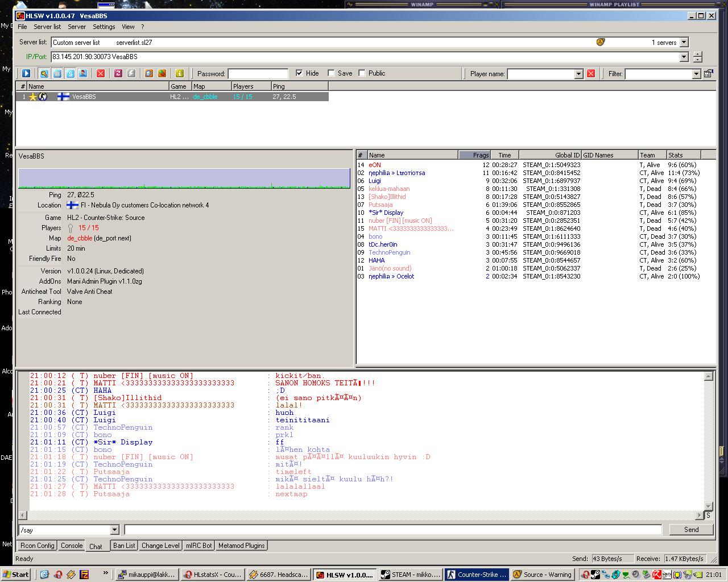Click the chat message input field
728x582 pixels.
(x=393, y=530)
